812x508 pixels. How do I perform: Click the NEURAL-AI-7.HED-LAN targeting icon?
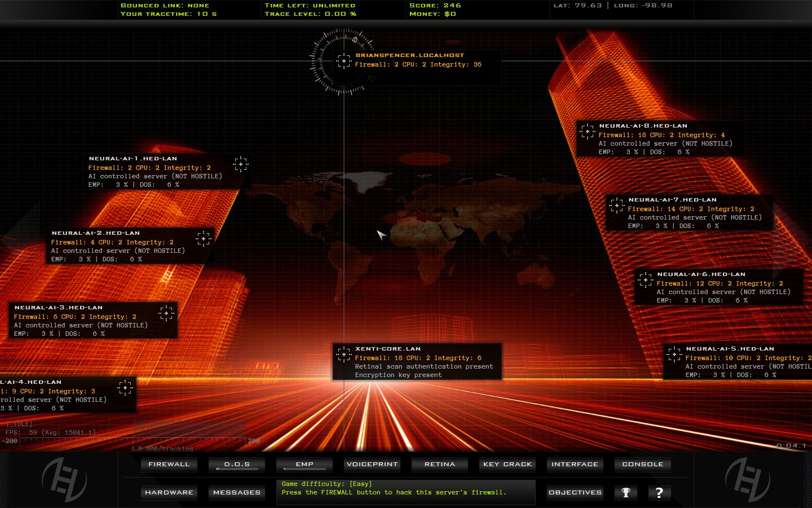coord(617,205)
